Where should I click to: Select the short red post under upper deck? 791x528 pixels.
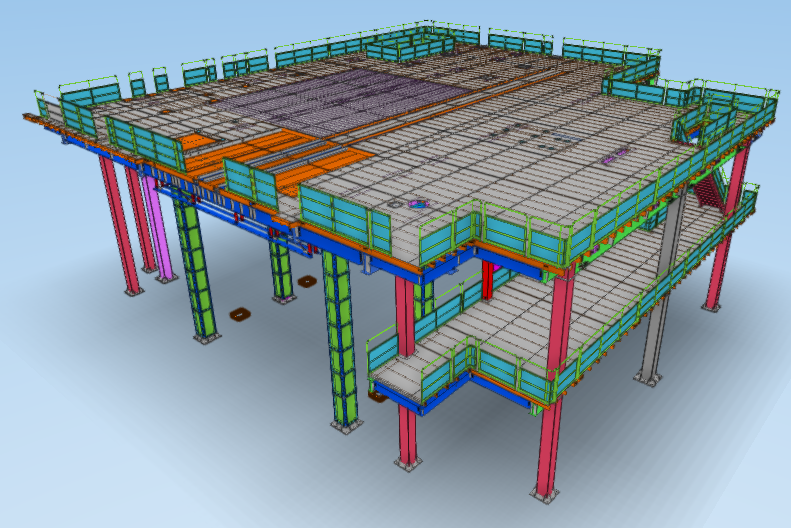click(488, 279)
